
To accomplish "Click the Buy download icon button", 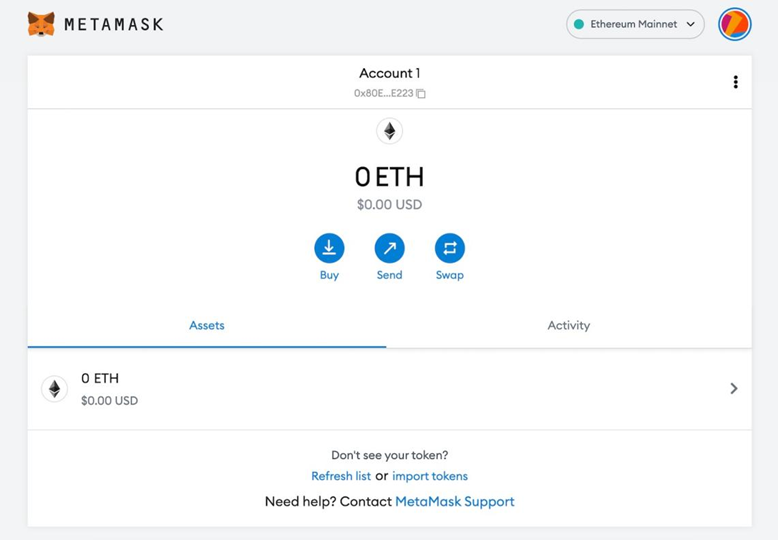I will tap(329, 248).
